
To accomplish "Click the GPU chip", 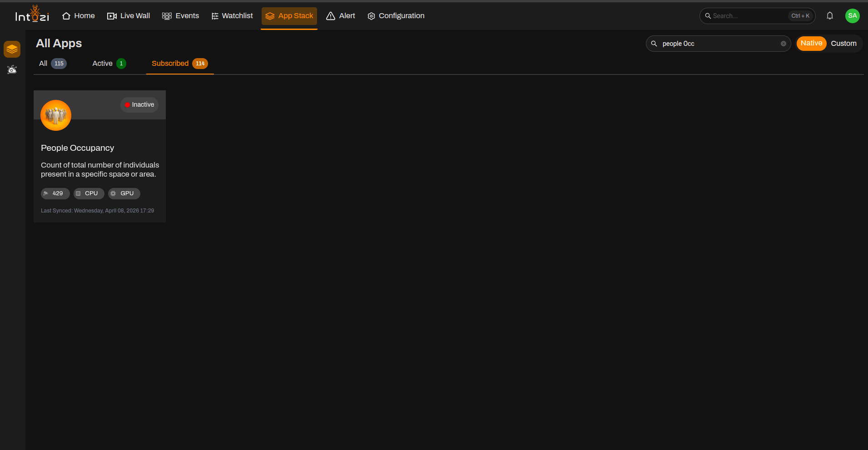I will pyautogui.click(x=124, y=193).
